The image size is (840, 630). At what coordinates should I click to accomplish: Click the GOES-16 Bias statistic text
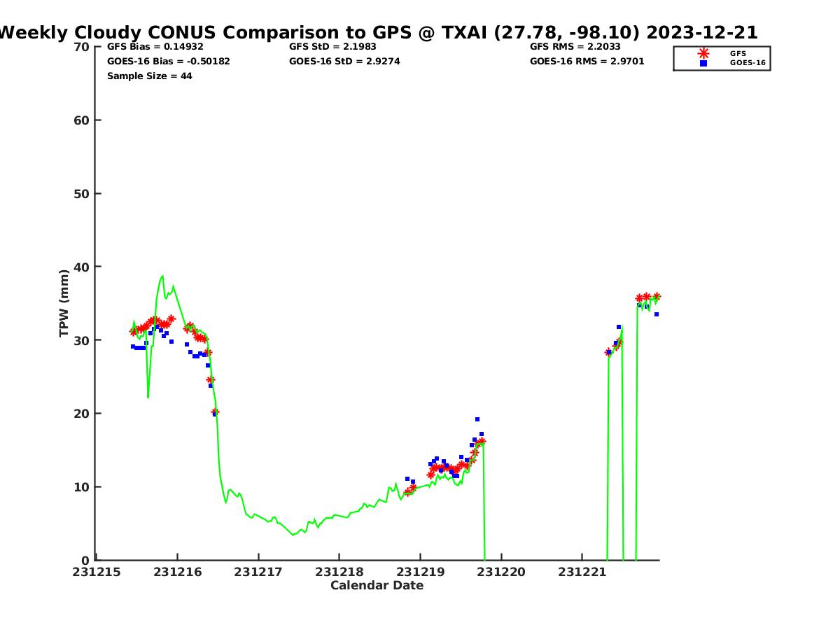tap(168, 62)
